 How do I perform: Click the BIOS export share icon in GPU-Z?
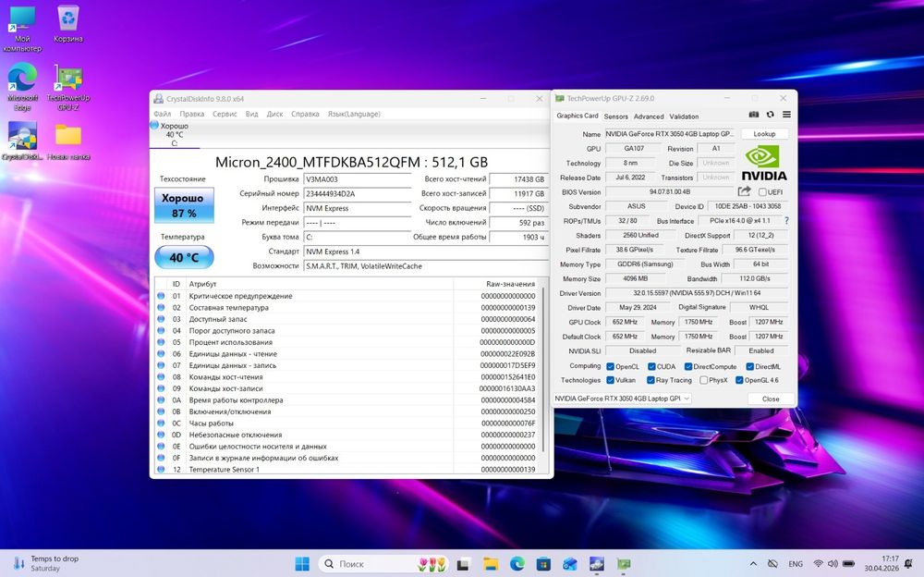pyautogui.click(x=744, y=191)
